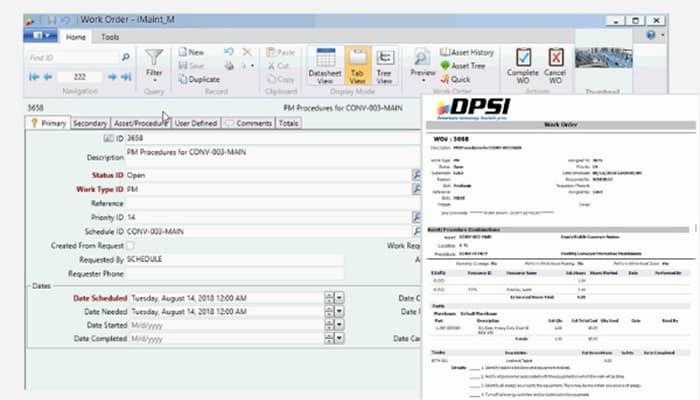The image size is (700, 400).
Task: Open the Asset Tree
Action: 463,65
